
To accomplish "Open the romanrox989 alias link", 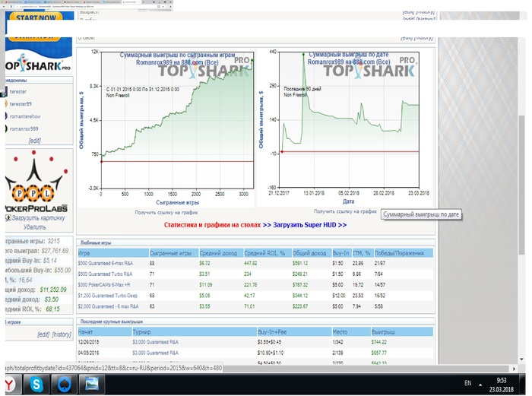I will [24, 128].
